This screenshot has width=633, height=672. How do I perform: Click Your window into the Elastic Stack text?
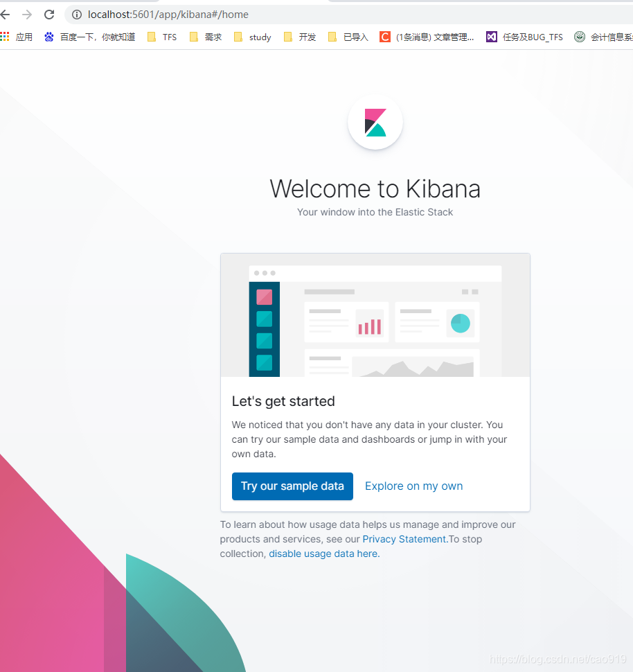click(375, 212)
